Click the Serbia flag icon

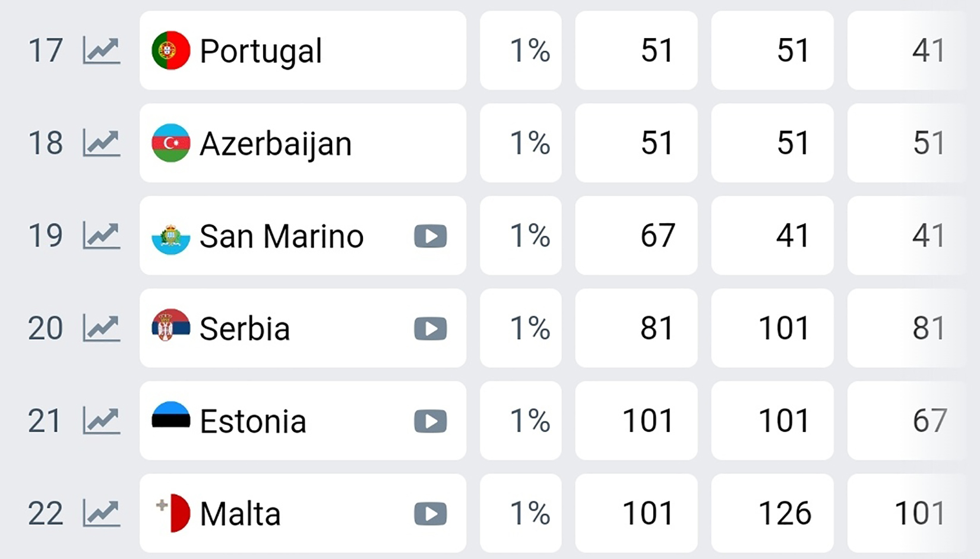click(170, 328)
